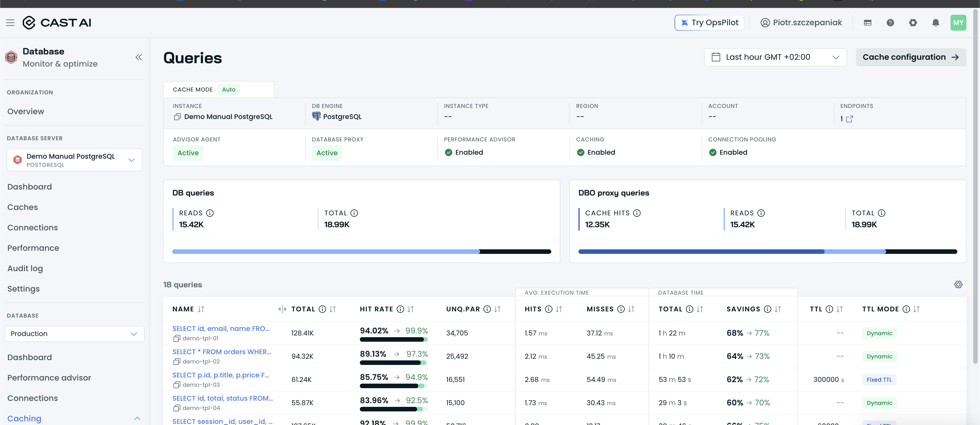Image resolution: width=980 pixels, height=425 pixels.
Task: Collapse the Database sidebar with double chevron
Action: click(x=138, y=58)
